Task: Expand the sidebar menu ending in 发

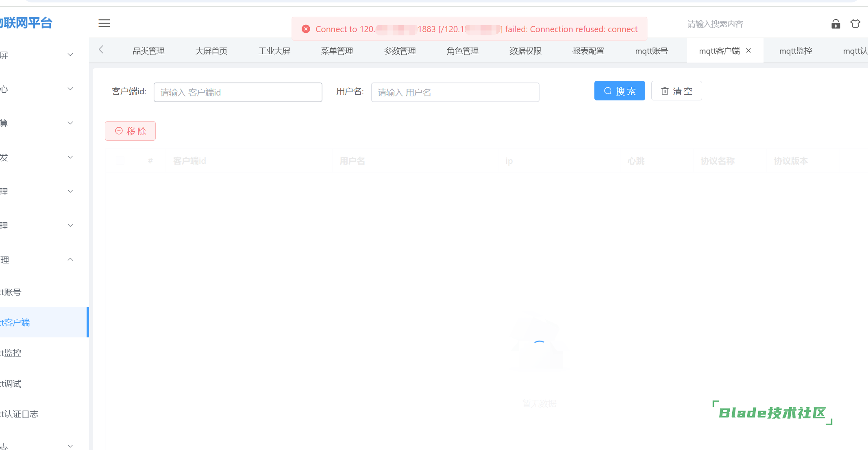Action: click(x=44, y=157)
